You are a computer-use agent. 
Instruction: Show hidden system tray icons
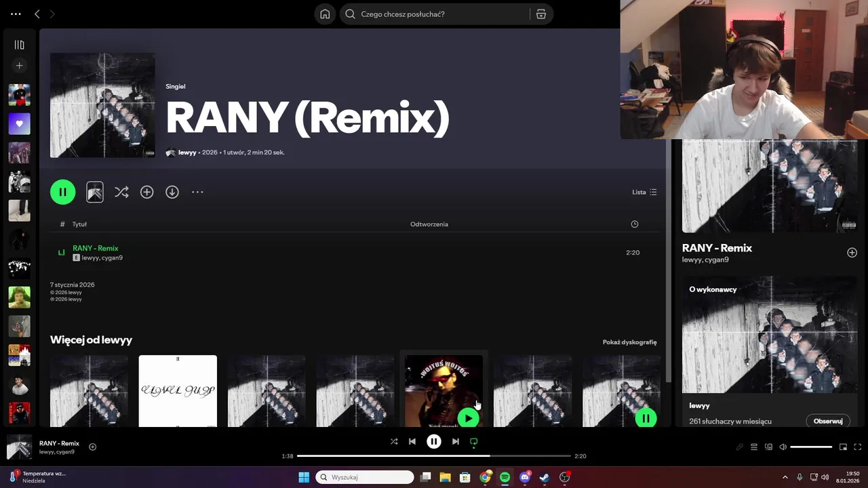785,477
